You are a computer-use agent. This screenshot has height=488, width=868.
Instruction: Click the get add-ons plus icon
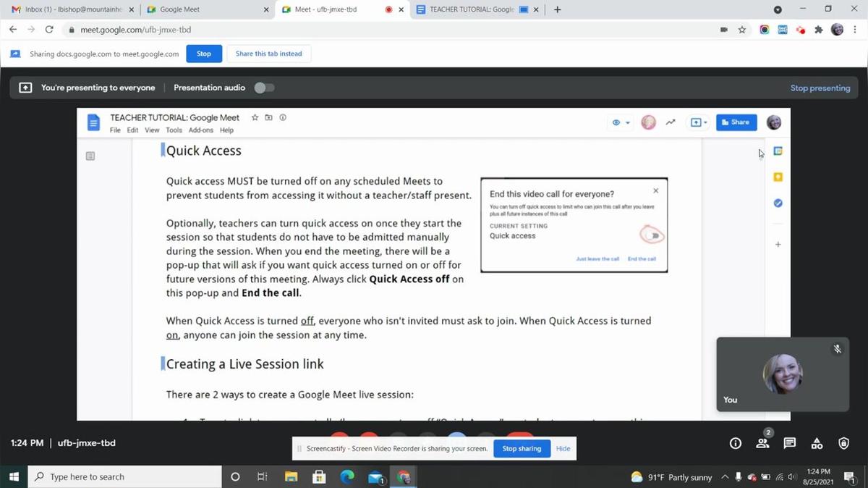pyautogui.click(x=778, y=245)
